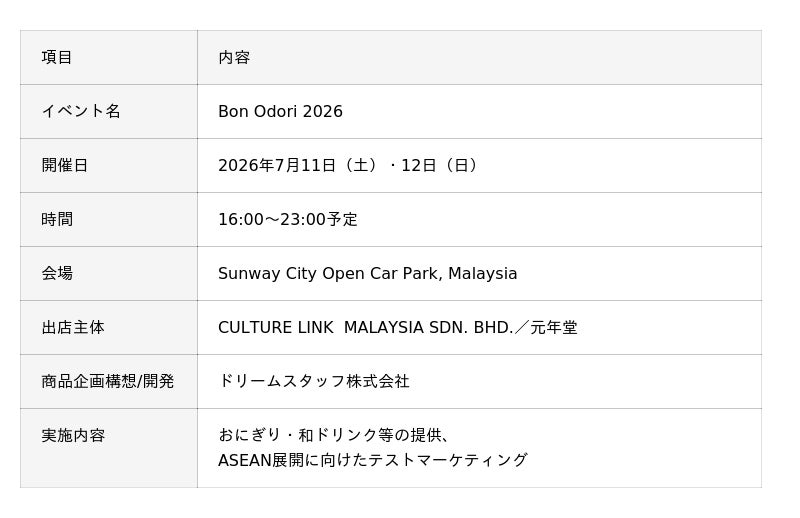Select the 商品企画構想/開発 label cell

click(x=109, y=381)
